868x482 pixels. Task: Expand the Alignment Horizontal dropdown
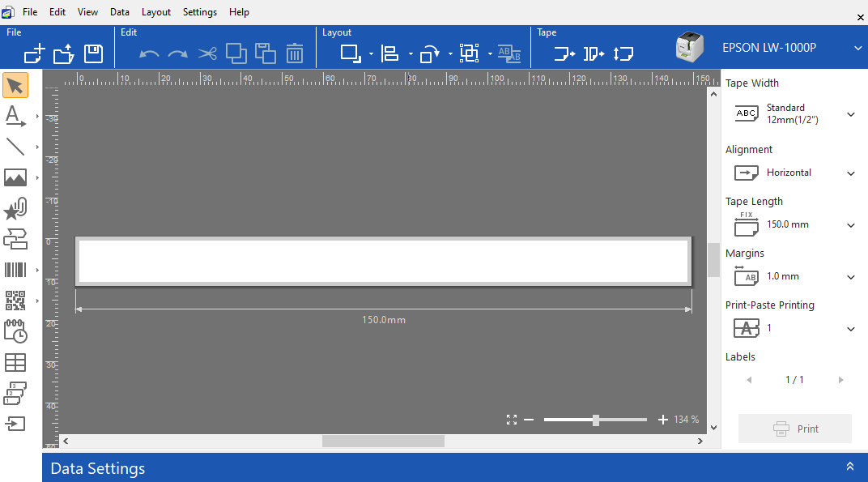pos(851,173)
